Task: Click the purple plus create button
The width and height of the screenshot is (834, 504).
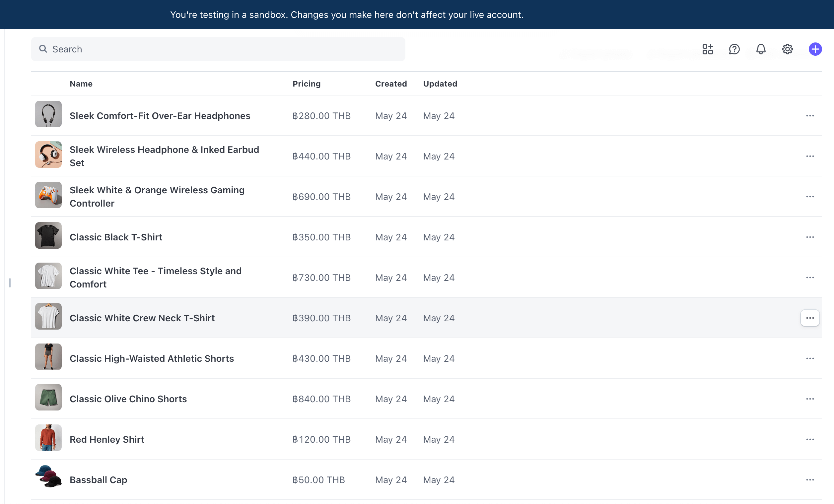Action: click(x=815, y=49)
